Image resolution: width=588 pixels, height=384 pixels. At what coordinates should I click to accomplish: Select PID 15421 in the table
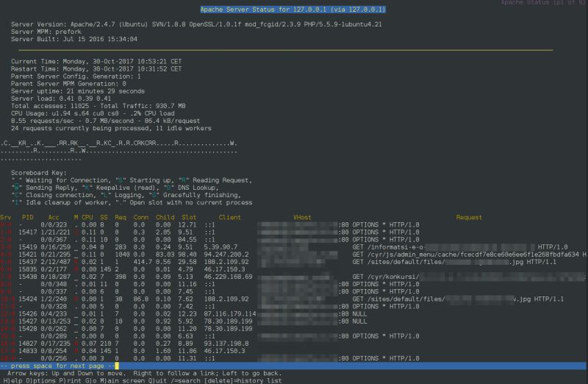pyautogui.click(x=28, y=255)
